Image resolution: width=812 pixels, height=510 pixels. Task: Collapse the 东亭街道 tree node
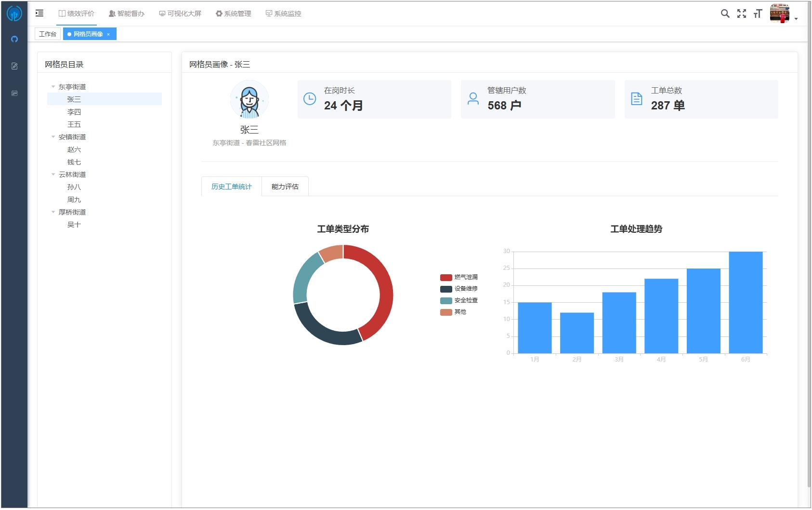point(53,87)
